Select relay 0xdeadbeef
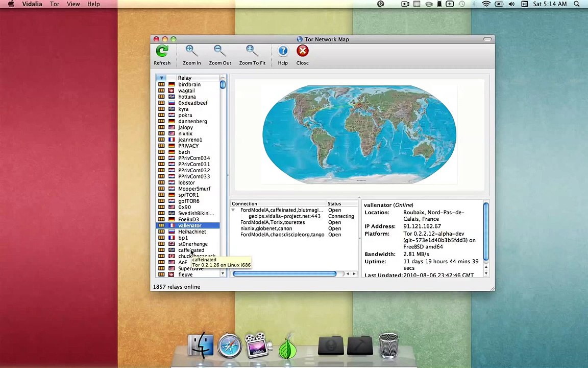588x368 pixels. tap(188, 103)
